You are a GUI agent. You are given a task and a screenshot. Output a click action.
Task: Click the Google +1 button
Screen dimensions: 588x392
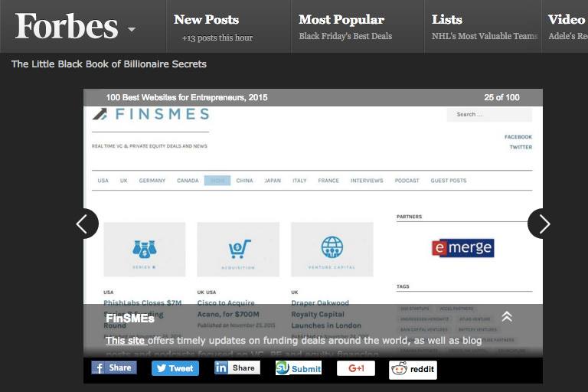356,368
